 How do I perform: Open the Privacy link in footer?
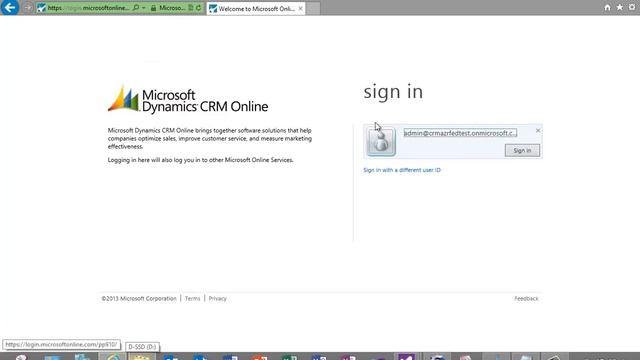click(x=218, y=298)
